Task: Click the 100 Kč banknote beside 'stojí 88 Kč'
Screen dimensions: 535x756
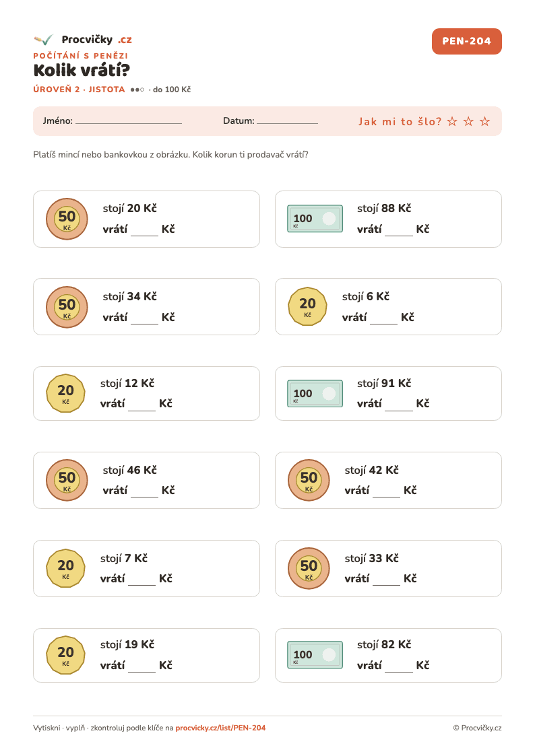Action: click(315, 218)
